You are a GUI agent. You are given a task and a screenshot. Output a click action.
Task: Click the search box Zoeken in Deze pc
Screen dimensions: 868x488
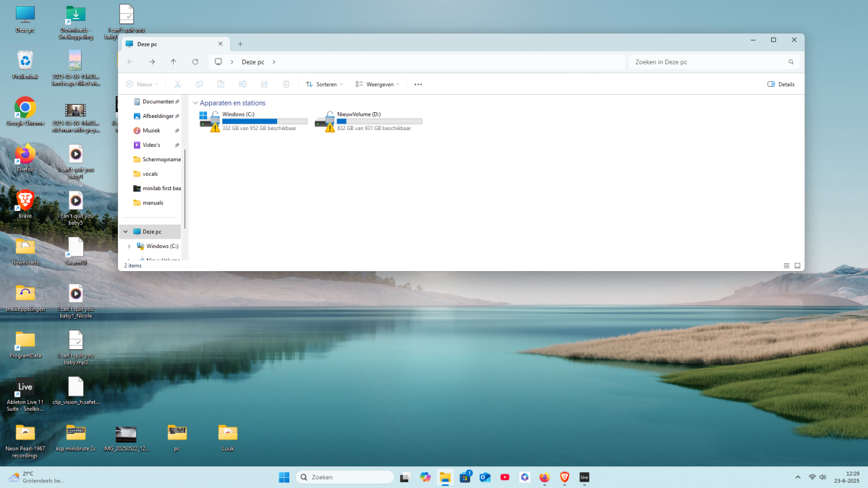(714, 62)
